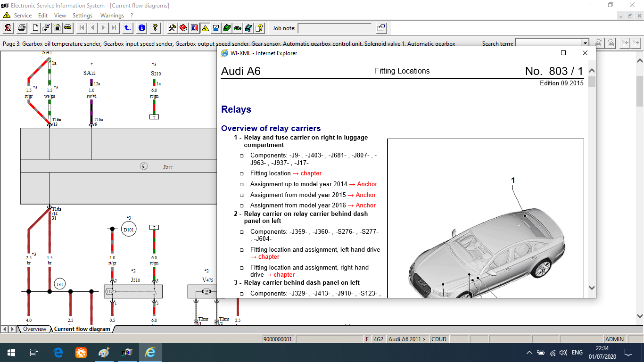Click the main diagram vertical scroll down arrow
This screenshot has width=644, height=362.
640,316
